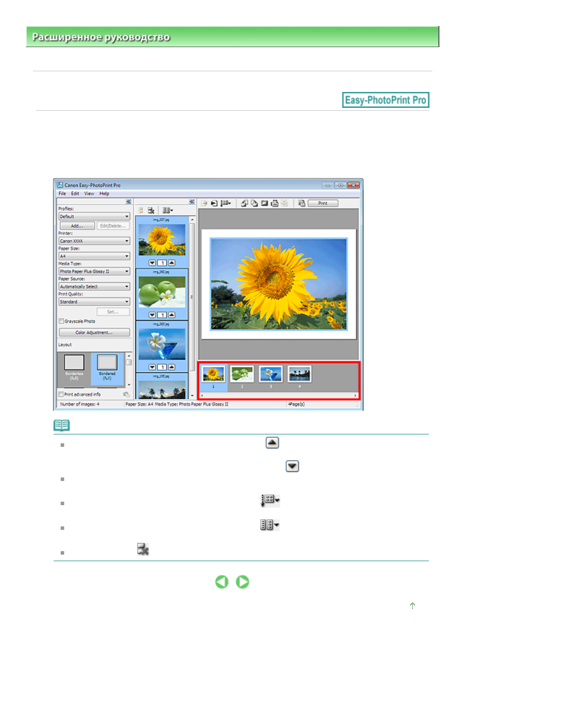Image resolution: width=562 pixels, height=728 pixels.
Task: Click the page strip scroll left arrow
Action: [201, 396]
